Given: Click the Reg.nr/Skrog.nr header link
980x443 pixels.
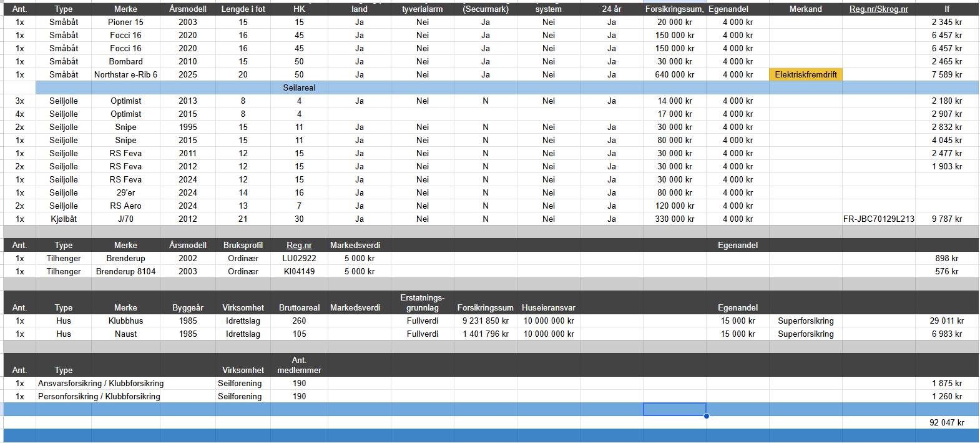Looking at the screenshot, I should tap(878, 9).
